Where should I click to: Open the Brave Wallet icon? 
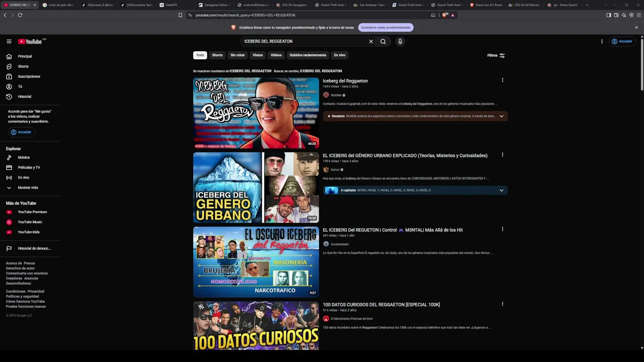coord(616,15)
